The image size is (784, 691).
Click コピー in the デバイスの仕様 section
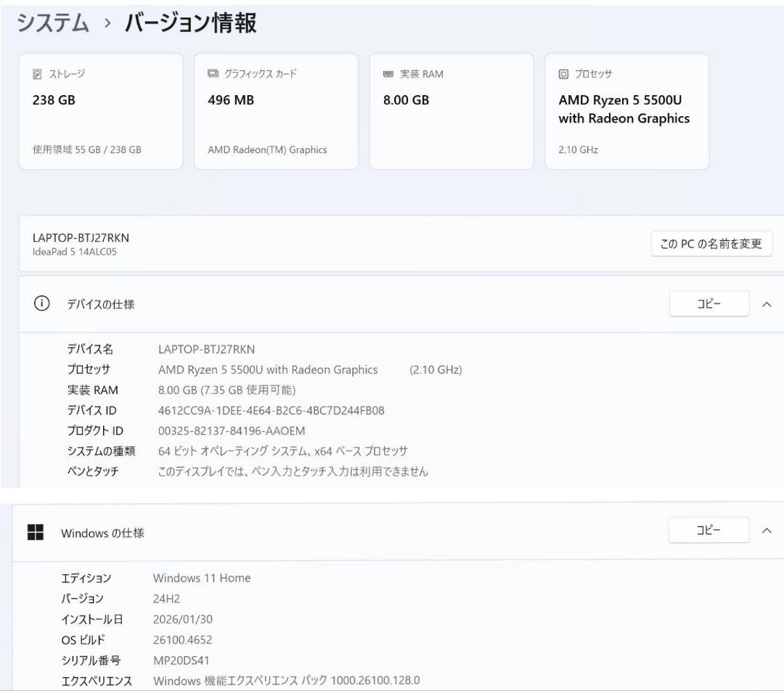pos(709,303)
